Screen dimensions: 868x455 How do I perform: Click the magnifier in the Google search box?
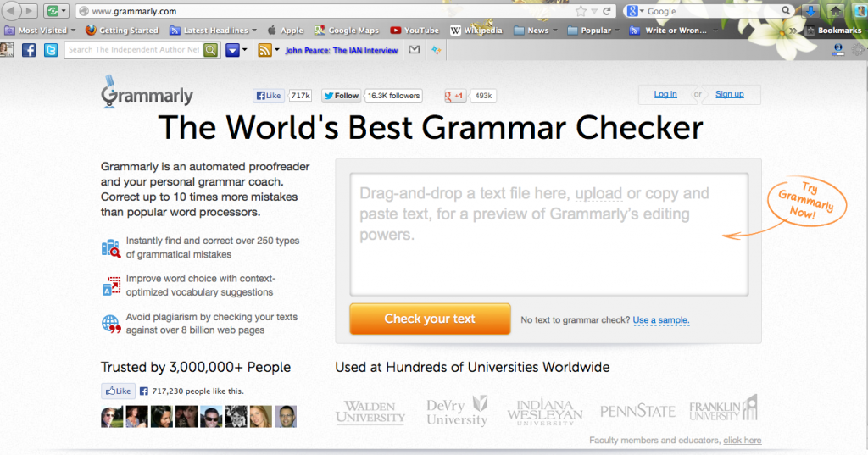786,10
